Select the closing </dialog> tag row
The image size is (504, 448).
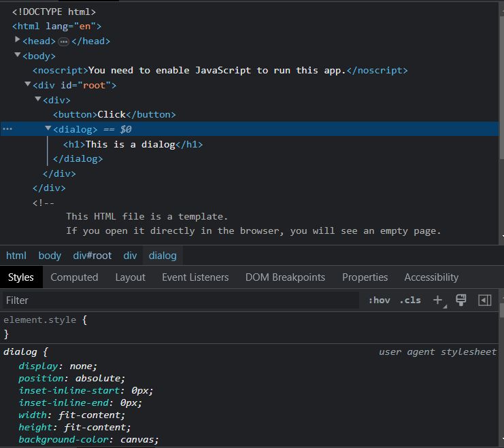coord(78,159)
